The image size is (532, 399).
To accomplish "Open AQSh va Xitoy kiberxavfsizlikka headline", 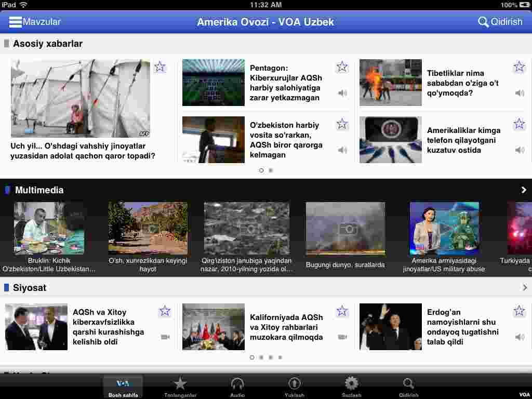I will click(108, 327).
